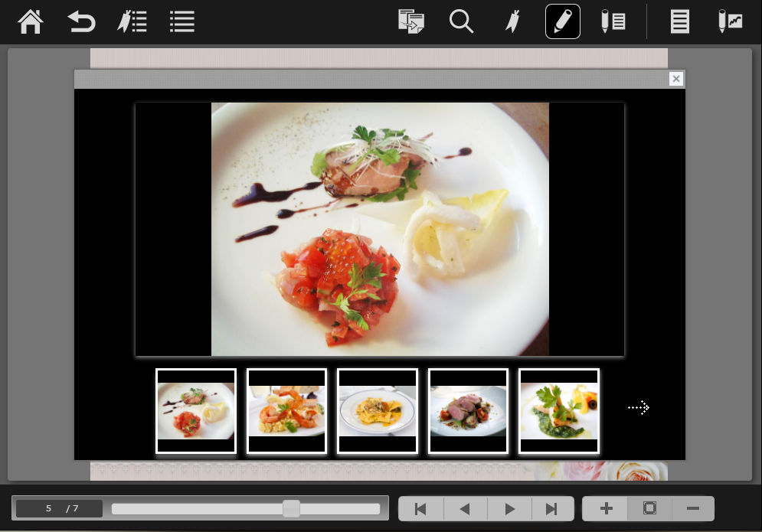Close the photo gallery popup
Image resolution: width=762 pixels, height=532 pixels.
[x=675, y=79]
